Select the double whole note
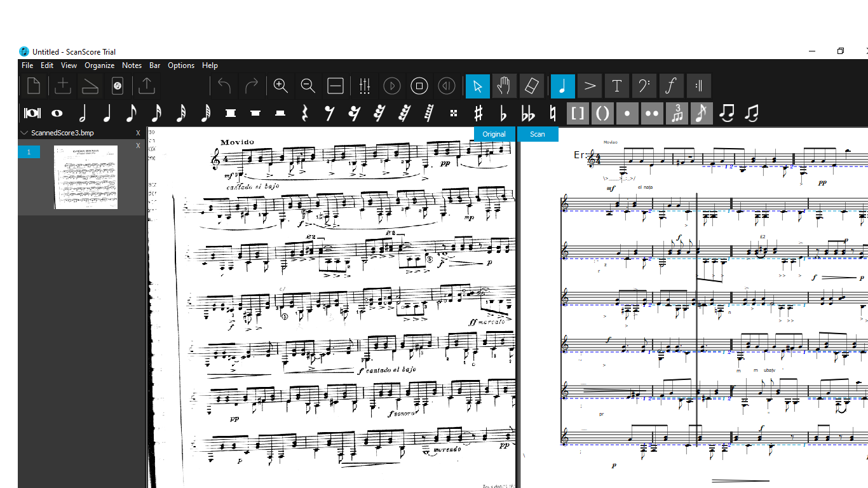 [32, 113]
